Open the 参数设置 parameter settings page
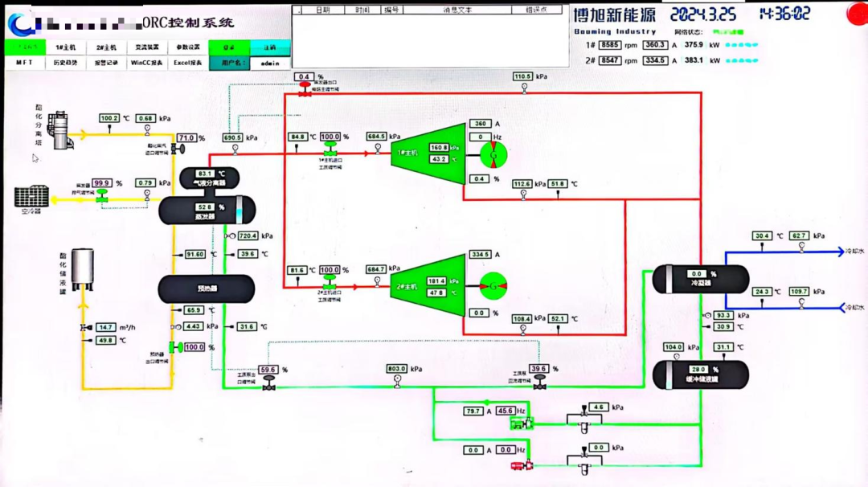Viewport: 868px width, 487px height. (187, 47)
